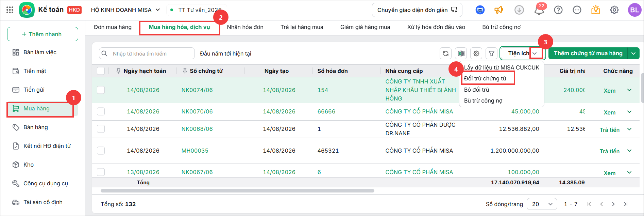Switch to the Trả lại hàng mua tab

pos(302,27)
